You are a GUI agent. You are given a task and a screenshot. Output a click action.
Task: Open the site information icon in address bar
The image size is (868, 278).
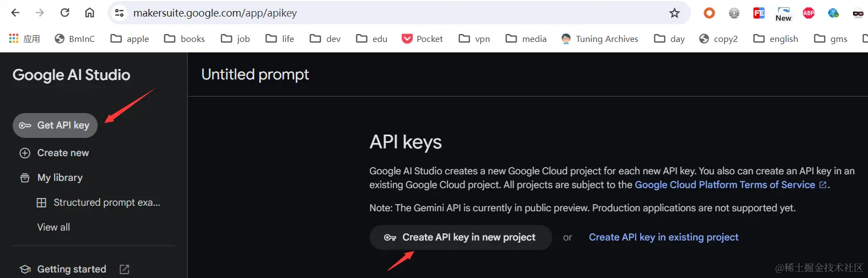[x=119, y=13]
